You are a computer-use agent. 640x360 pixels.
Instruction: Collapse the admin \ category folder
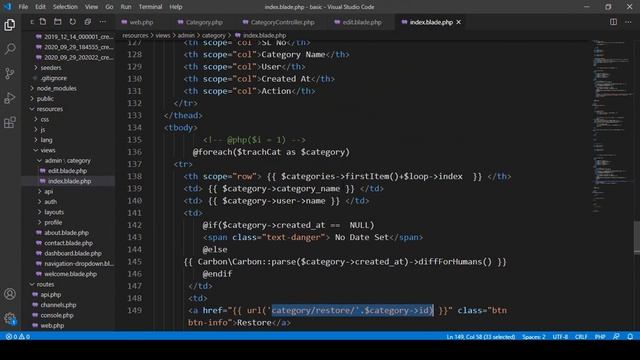68,161
